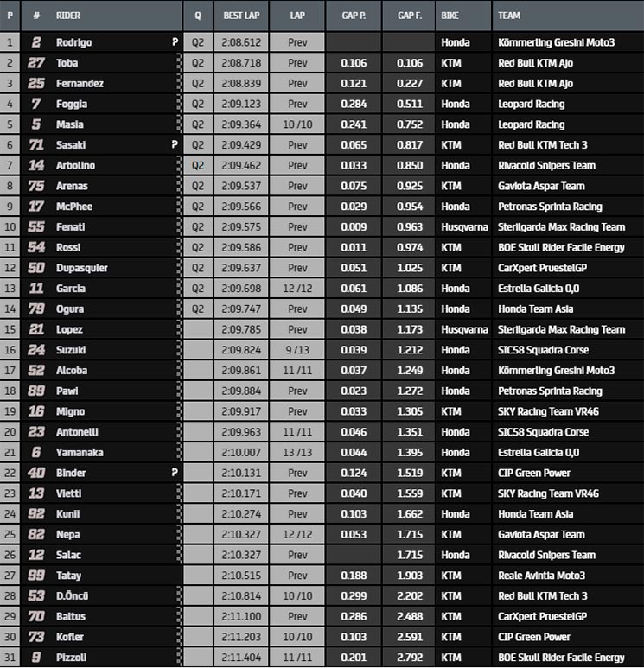Click the TEAM column header
The width and height of the screenshot is (644, 668).
[x=509, y=16]
